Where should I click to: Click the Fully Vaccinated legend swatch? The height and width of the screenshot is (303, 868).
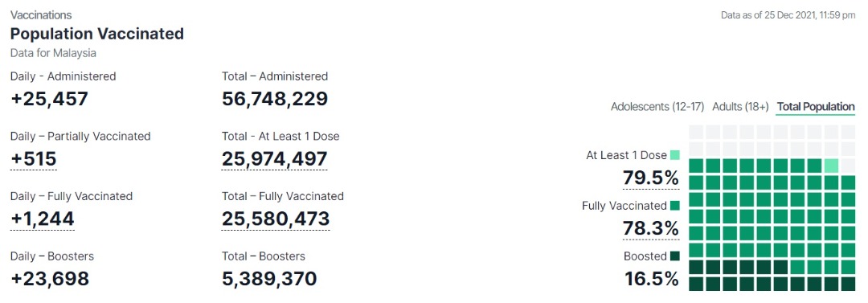click(674, 206)
